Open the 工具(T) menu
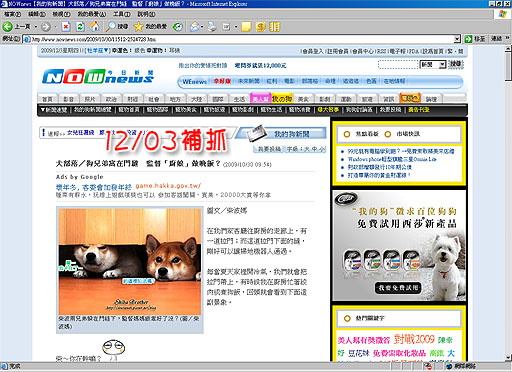Image resolution: width=512 pixels, height=372 pixels. tap(122, 14)
